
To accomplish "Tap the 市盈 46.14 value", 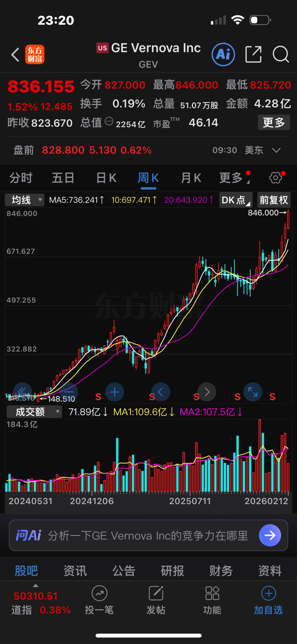I will pyautogui.click(x=203, y=123).
